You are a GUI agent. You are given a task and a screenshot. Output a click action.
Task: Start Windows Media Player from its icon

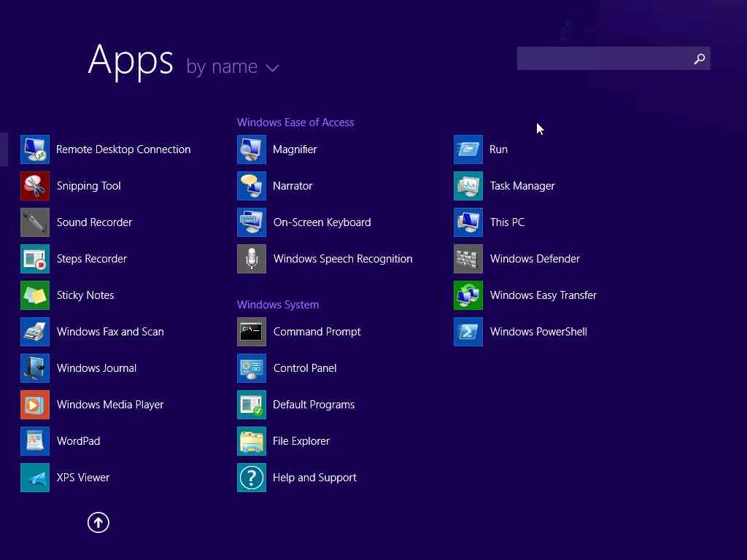pos(35,405)
